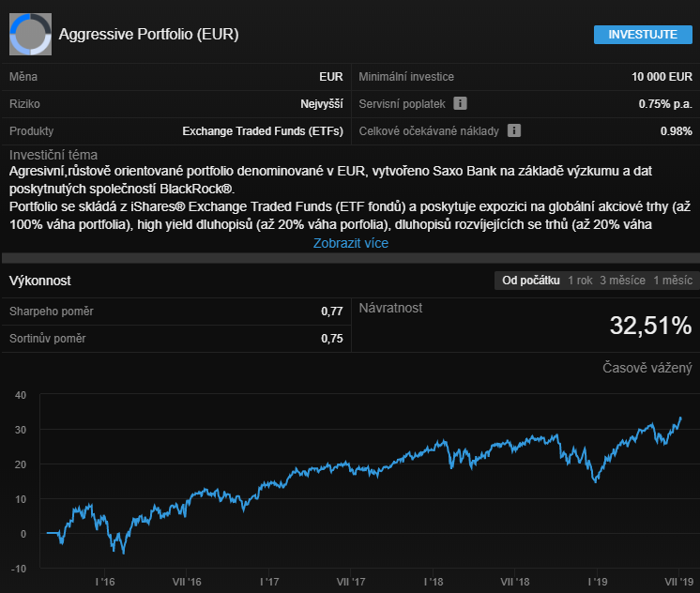Open the Celkové očekávané náklady info icon

click(x=514, y=130)
